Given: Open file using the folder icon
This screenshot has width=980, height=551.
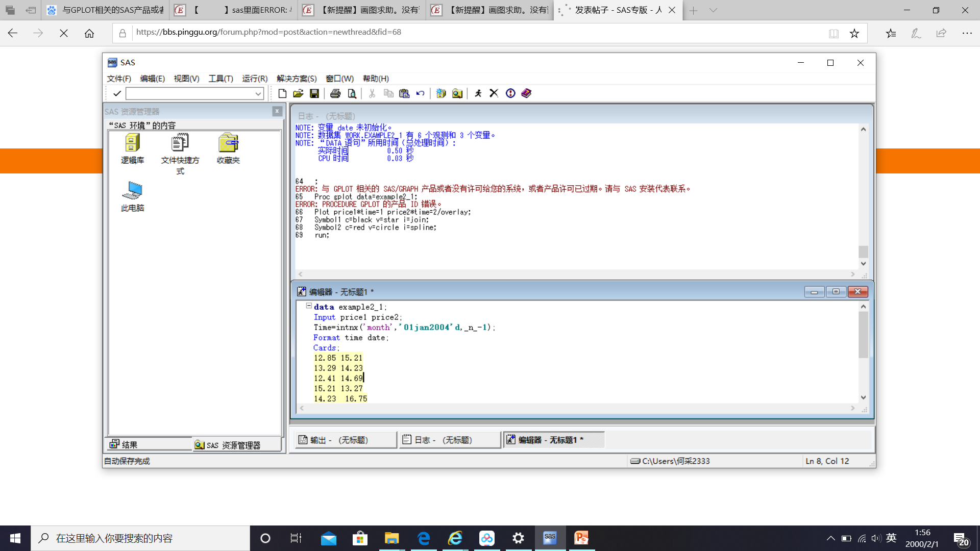Looking at the screenshot, I should click(x=298, y=93).
